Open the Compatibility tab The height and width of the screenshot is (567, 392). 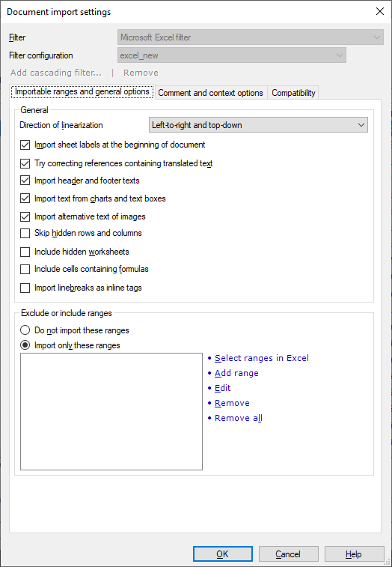(x=293, y=93)
